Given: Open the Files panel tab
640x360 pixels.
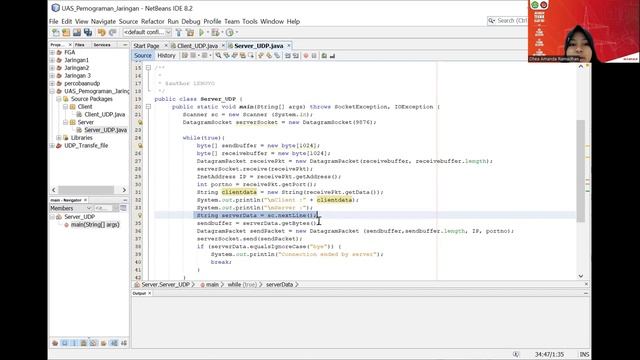Looking at the screenshot, I should 80,44.
